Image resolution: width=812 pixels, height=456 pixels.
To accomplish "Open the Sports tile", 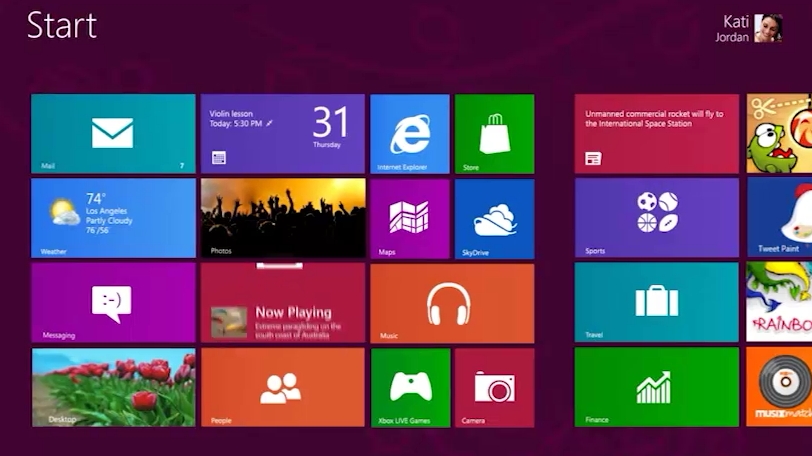I will click(x=657, y=218).
